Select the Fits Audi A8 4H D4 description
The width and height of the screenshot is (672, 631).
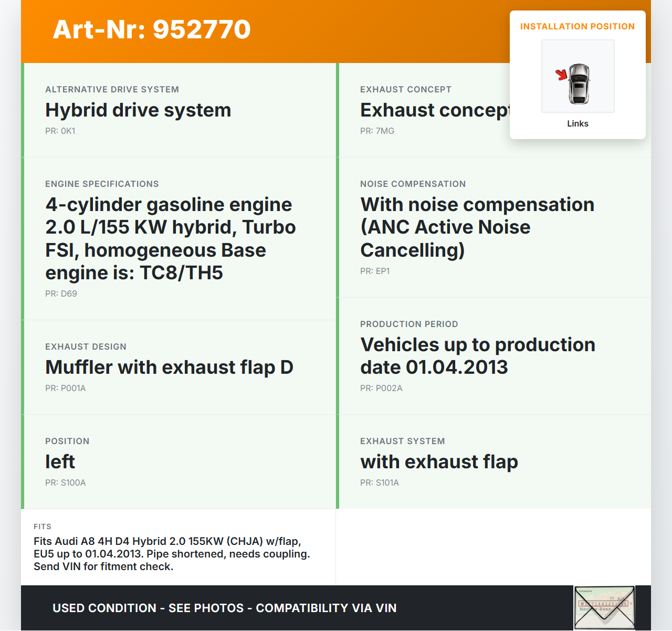tap(172, 554)
